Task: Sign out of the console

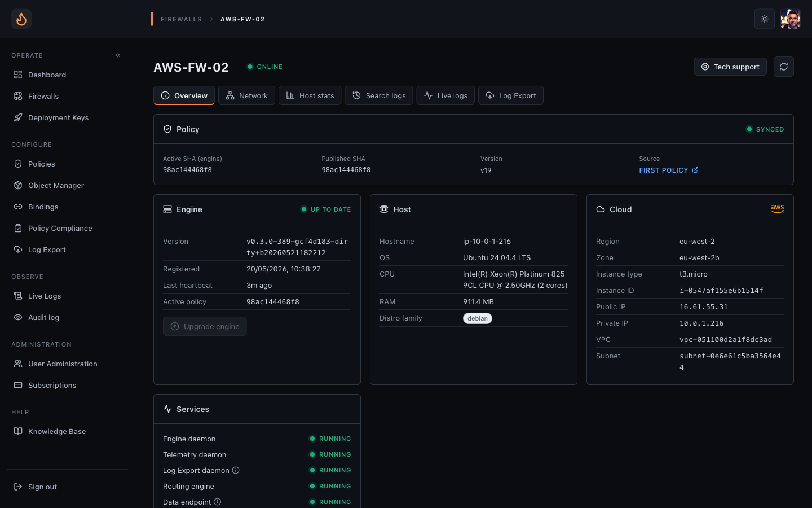Action: [x=68, y=487]
